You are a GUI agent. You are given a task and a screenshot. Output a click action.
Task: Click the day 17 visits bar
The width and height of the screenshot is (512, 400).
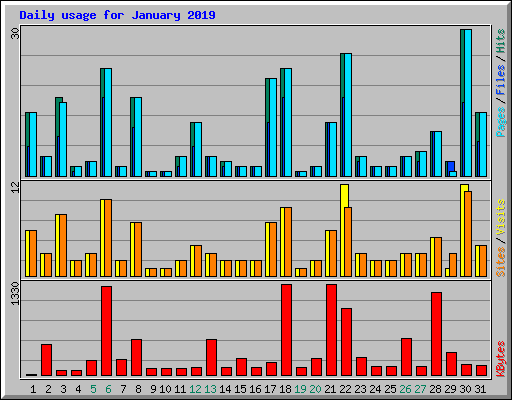[x=267, y=249]
